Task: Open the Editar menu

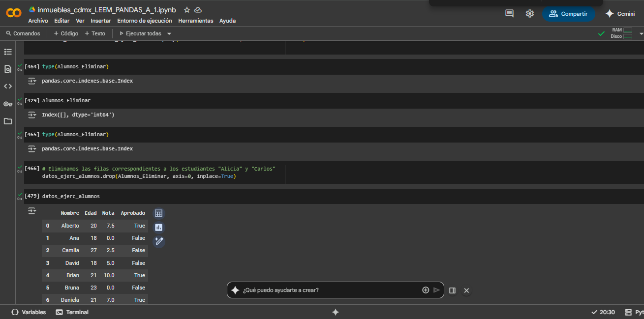Action: (x=62, y=21)
